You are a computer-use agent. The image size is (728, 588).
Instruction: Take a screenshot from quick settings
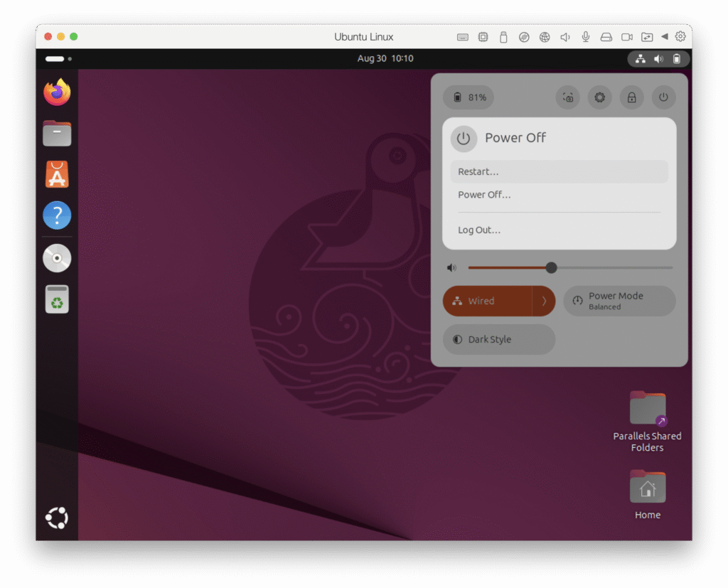pos(568,97)
